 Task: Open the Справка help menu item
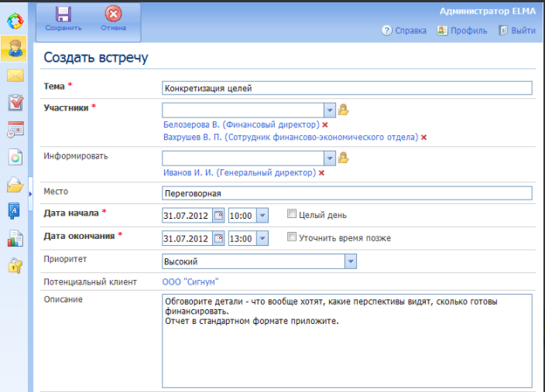pos(404,31)
